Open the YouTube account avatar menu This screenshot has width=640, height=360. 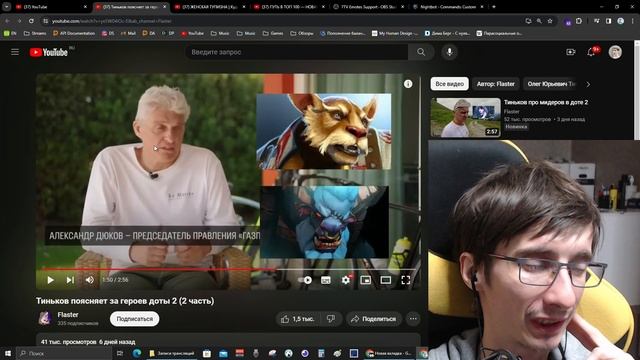[615, 52]
